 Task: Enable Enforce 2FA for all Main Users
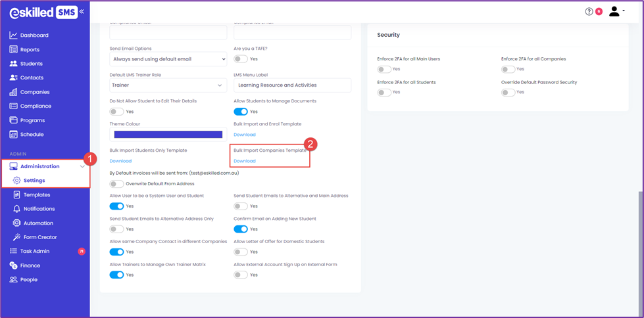coord(384,69)
